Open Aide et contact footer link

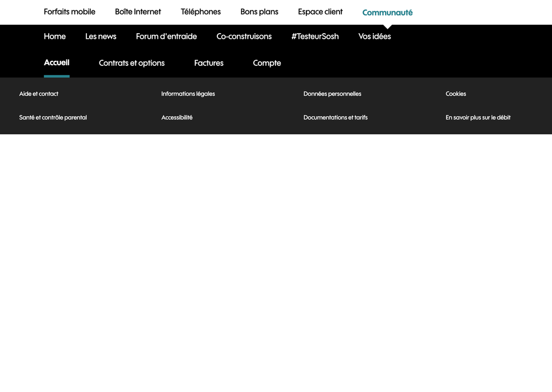[39, 94]
